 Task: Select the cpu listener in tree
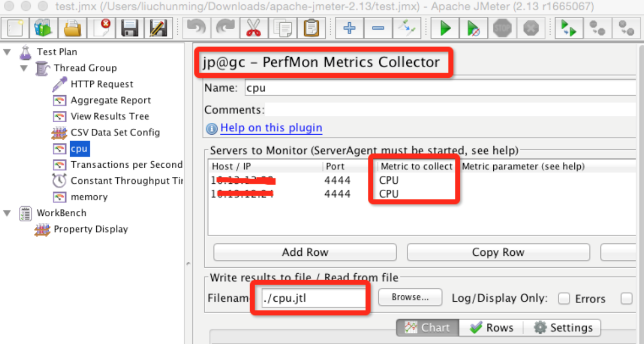pos(79,148)
